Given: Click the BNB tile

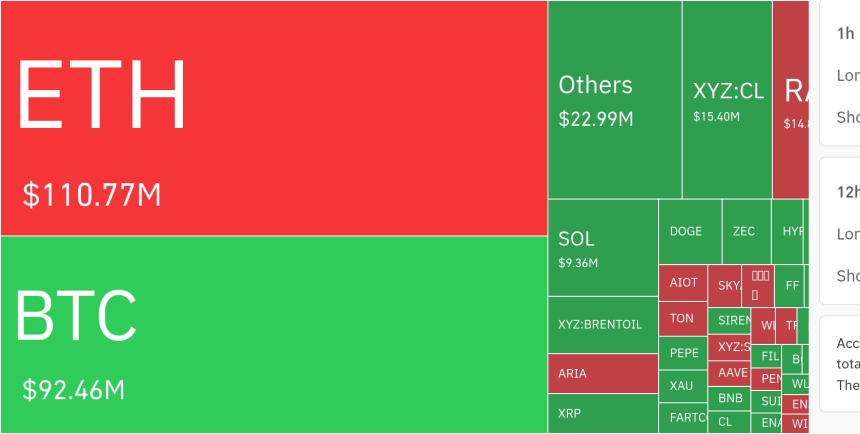Looking at the screenshot, I should coord(731,398).
